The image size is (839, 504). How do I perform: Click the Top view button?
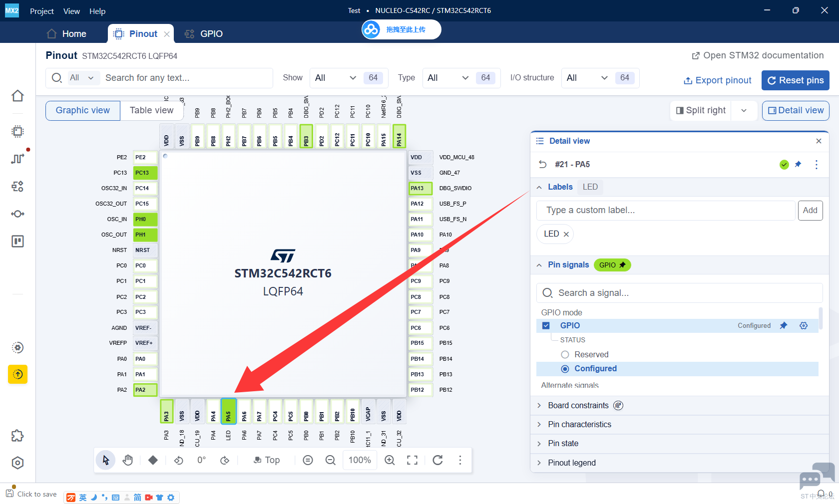pos(267,460)
